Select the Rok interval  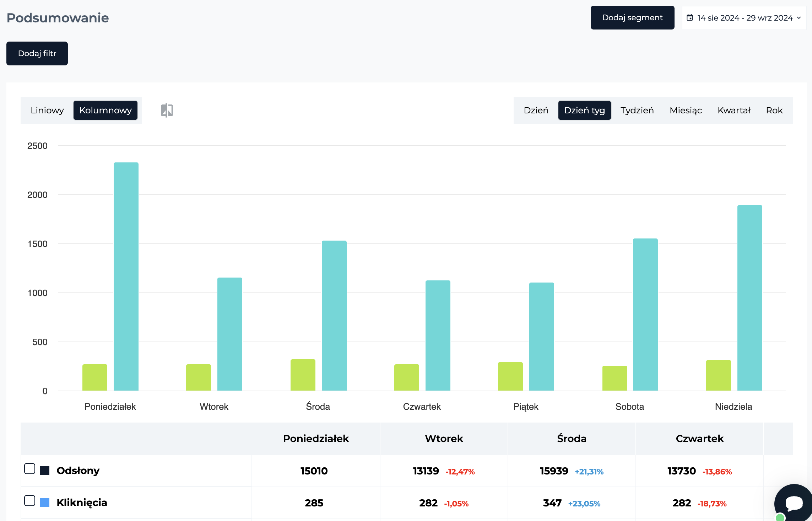pos(774,110)
